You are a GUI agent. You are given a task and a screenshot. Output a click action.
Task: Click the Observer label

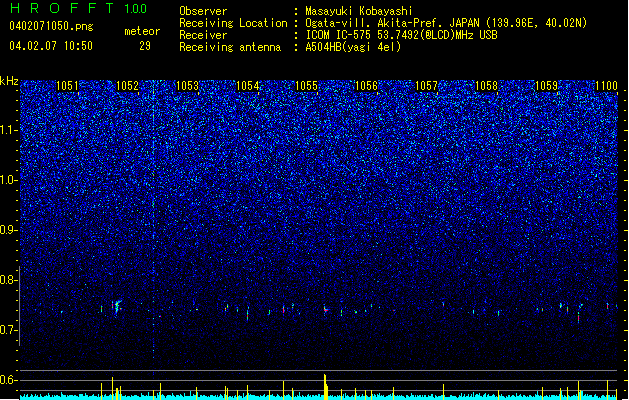(x=203, y=11)
